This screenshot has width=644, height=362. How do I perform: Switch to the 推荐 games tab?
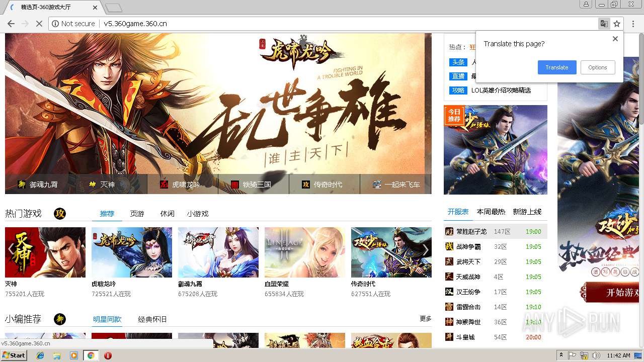tap(107, 214)
